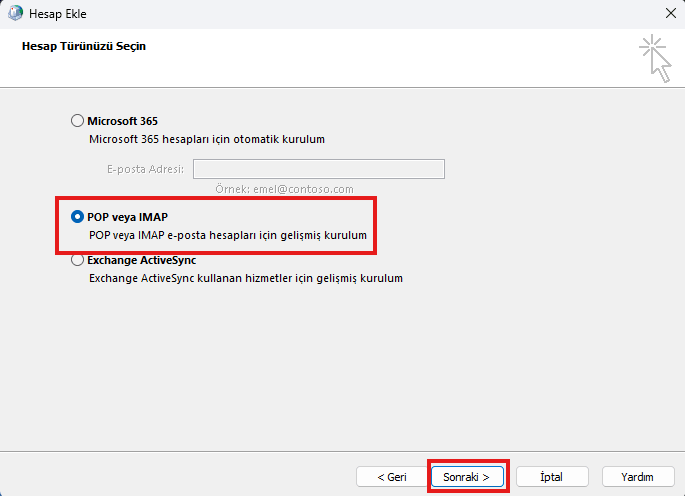Open help with the Yardım button
685x496 pixels.
[638, 477]
